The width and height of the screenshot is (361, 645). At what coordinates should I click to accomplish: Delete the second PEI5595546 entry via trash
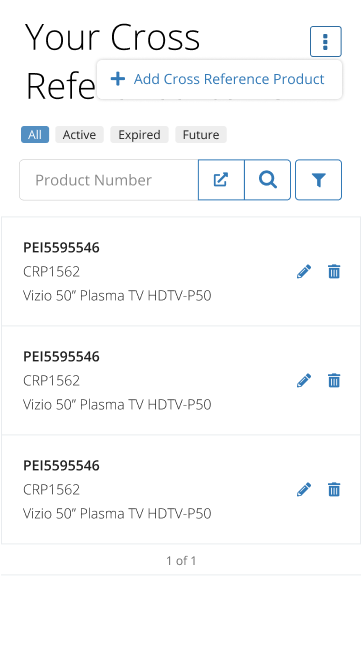tap(334, 381)
